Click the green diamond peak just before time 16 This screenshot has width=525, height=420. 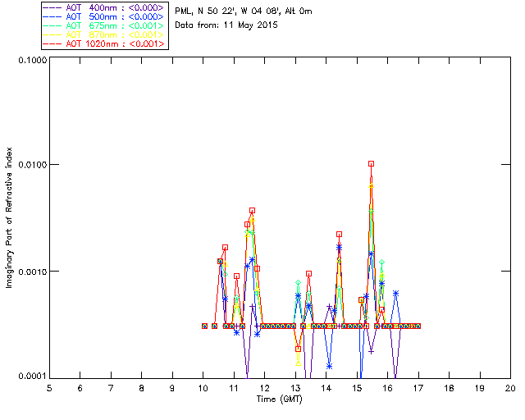coord(381,262)
